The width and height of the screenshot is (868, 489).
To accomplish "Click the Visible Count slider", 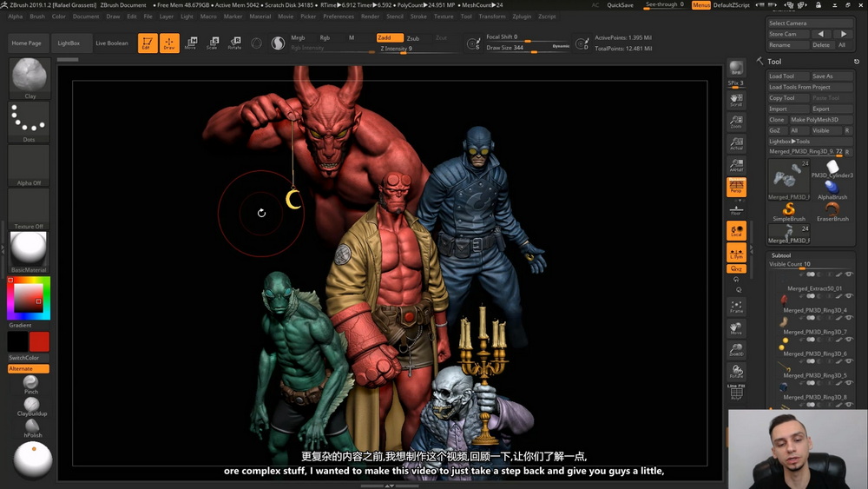I will click(x=810, y=264).
